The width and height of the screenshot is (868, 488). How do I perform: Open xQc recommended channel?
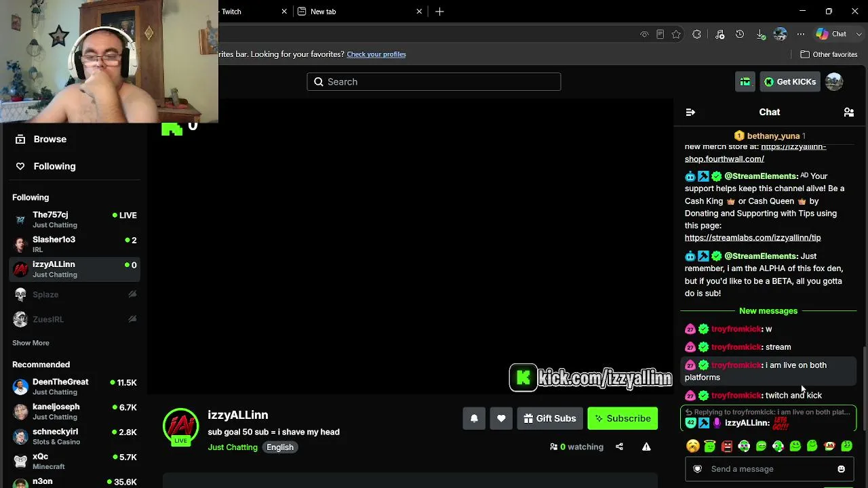75,461
